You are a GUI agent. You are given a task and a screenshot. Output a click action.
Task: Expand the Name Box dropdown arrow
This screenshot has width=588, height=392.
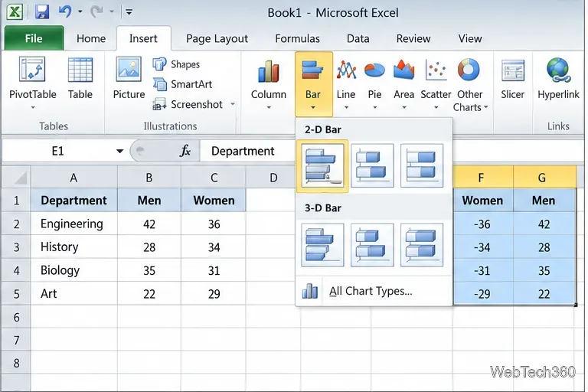tap(119, 151)
